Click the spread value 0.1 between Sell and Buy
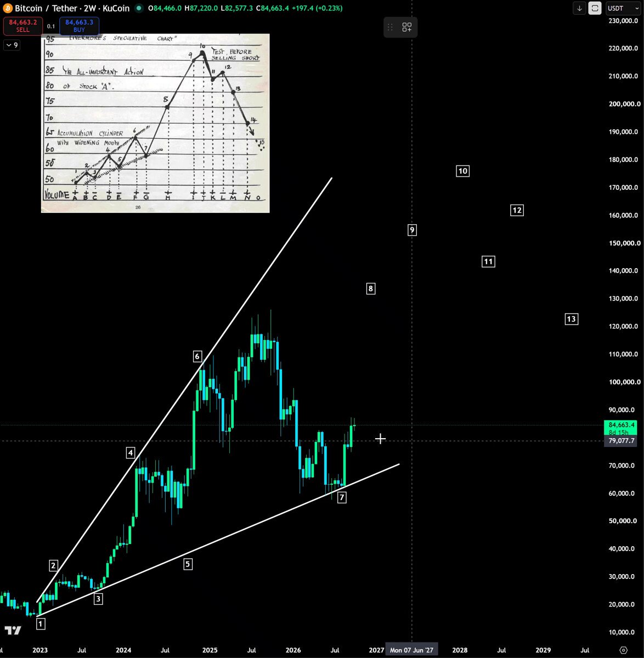644x658 pixels. coord(50,26)
